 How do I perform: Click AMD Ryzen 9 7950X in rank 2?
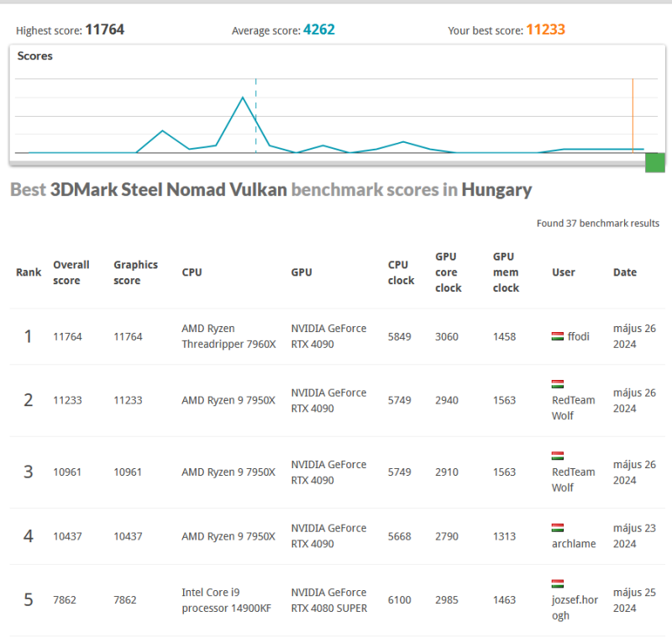pos(228,400)
